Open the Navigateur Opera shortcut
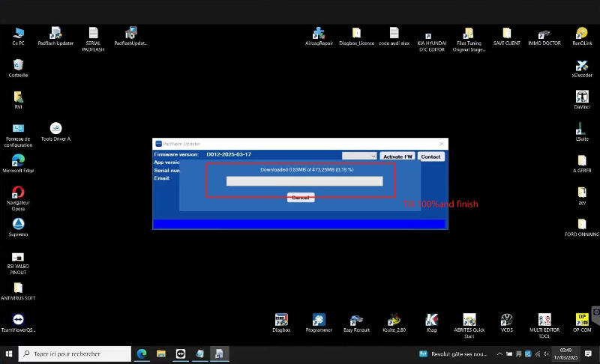600x364 pixels. pyautogui.click(x=18, y=193)
